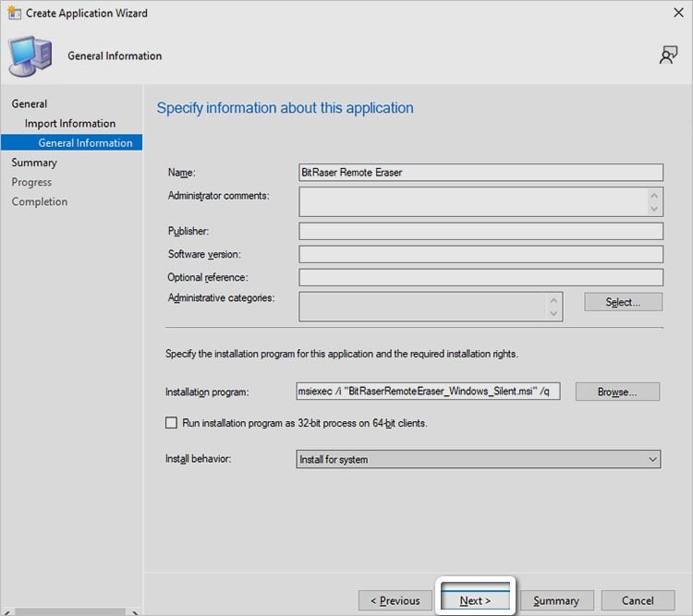Click the 'Specify information about this application' heading

286,108
